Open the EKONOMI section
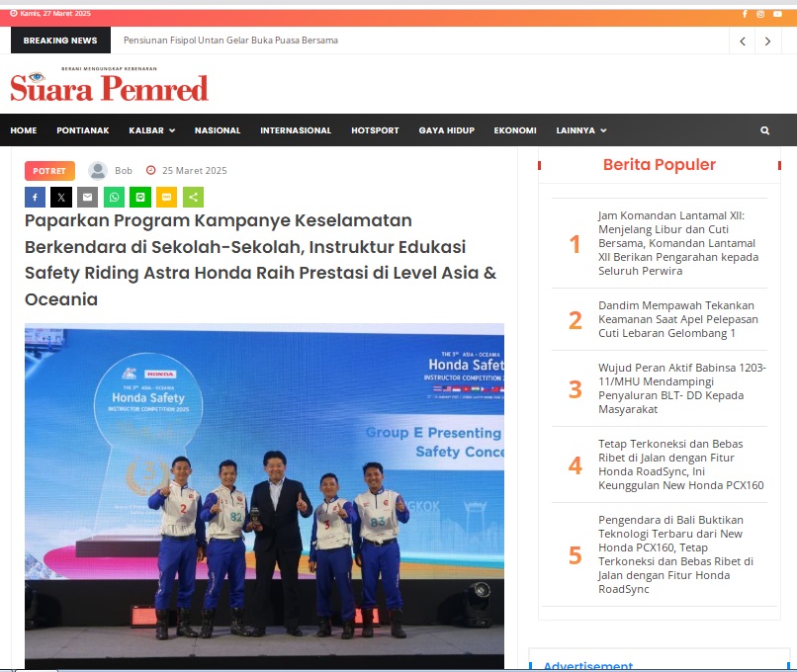This screenshot has height=672, width=797. click(x=515, y=130)
